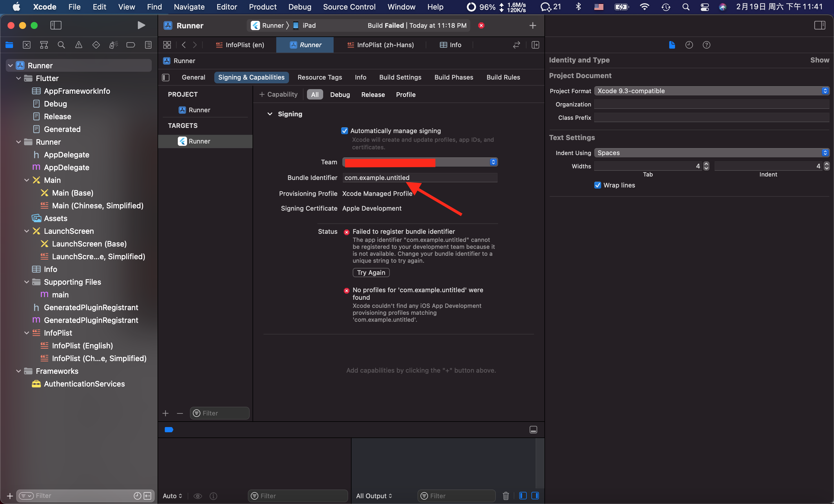Collapse the LaunchScreen group
Viewport: 834px width, 504px height.
tap(27, 231)
